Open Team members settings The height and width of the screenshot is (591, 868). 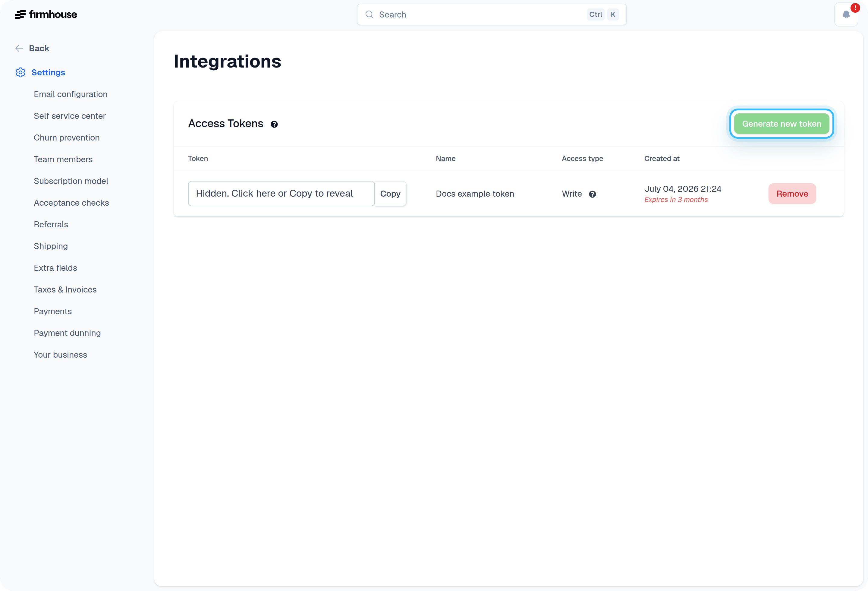63,159
